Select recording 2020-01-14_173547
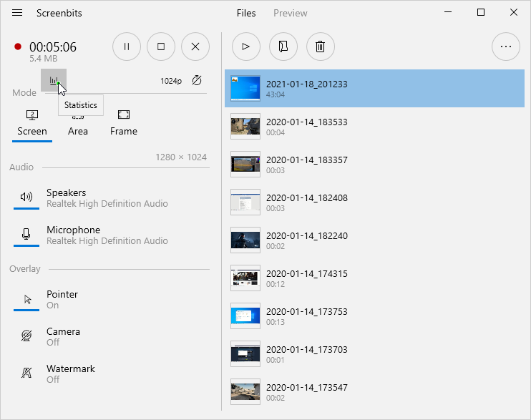531x420 pixels. pos(374,392)
